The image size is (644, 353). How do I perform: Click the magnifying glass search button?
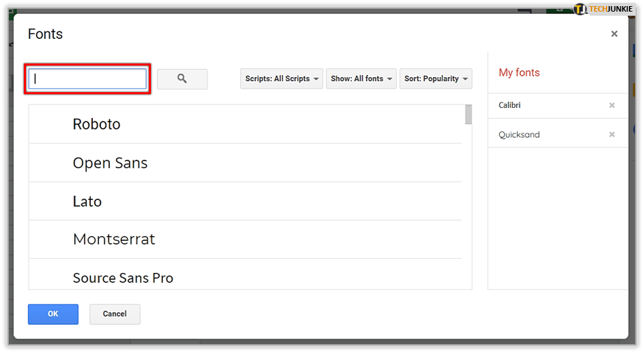(182, 79)
